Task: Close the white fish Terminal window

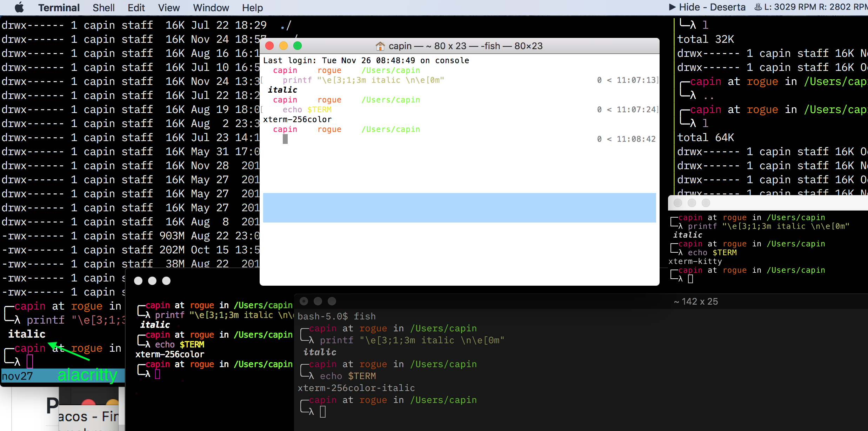Action: coord(269,46)
